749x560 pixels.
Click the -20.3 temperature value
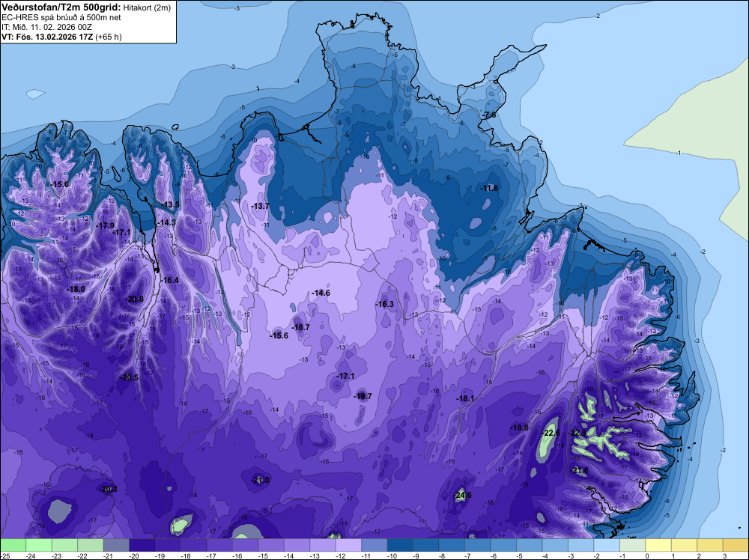click(107, 489)
